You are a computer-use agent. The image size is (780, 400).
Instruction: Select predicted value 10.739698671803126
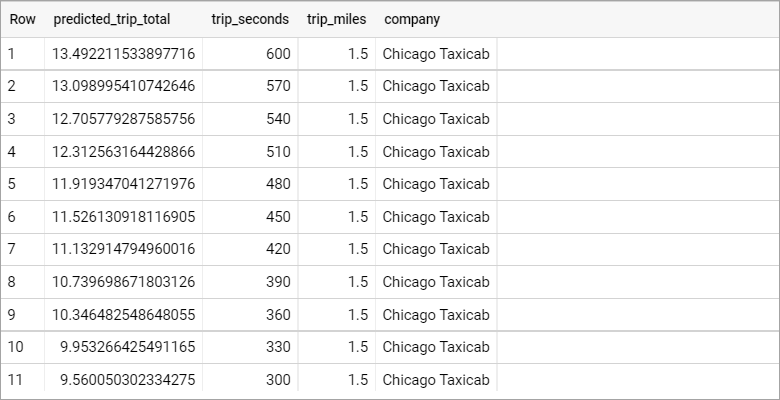tap(123, 282)
